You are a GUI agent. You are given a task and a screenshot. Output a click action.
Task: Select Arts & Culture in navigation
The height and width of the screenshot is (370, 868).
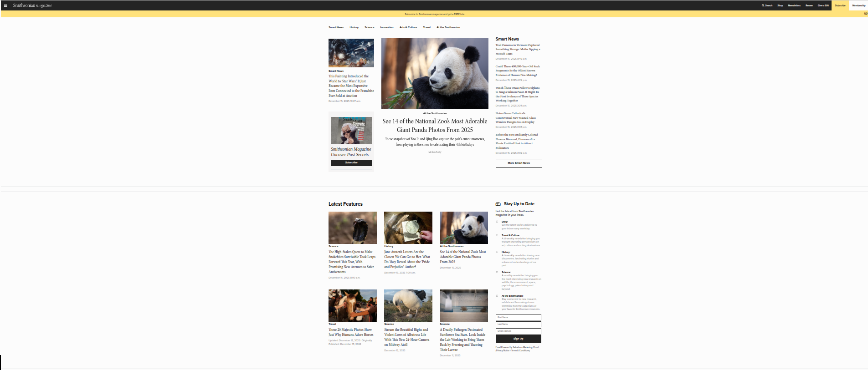point(408,27)
